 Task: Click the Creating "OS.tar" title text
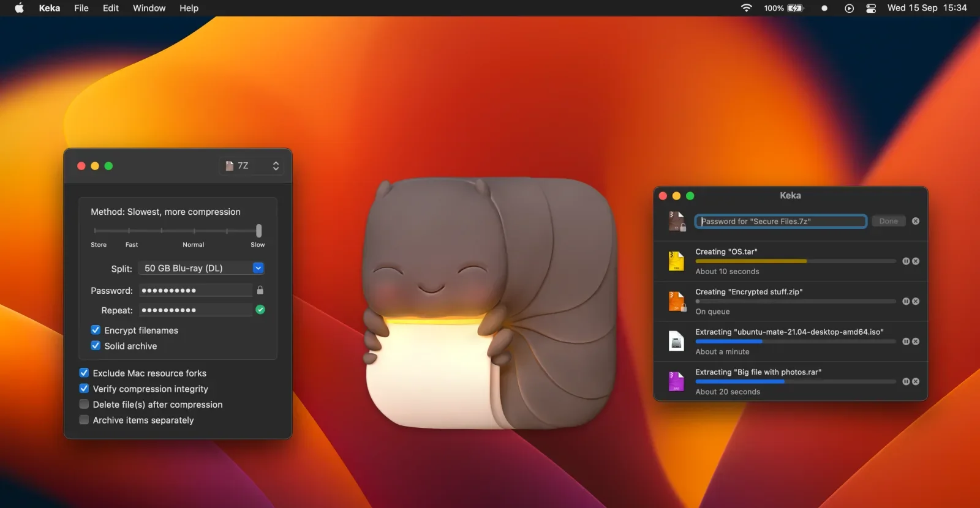pyautogui.click(x=726, y=252)
